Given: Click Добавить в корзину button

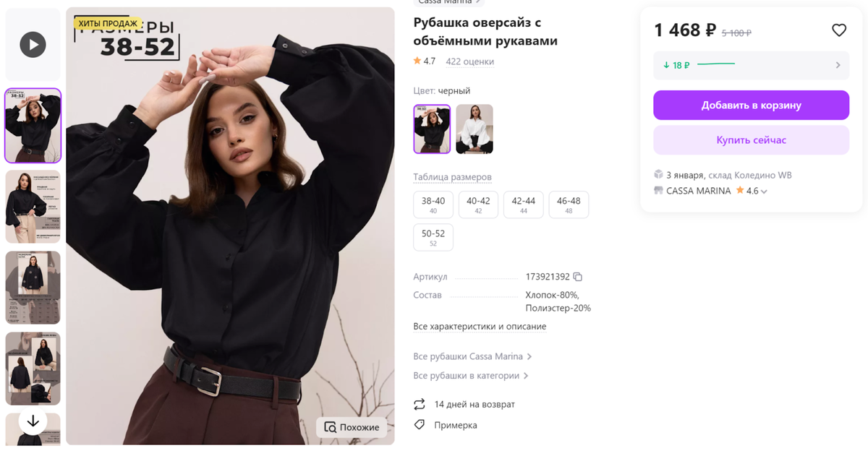Looking at the screenshot, I should click(x=751, y=105).
